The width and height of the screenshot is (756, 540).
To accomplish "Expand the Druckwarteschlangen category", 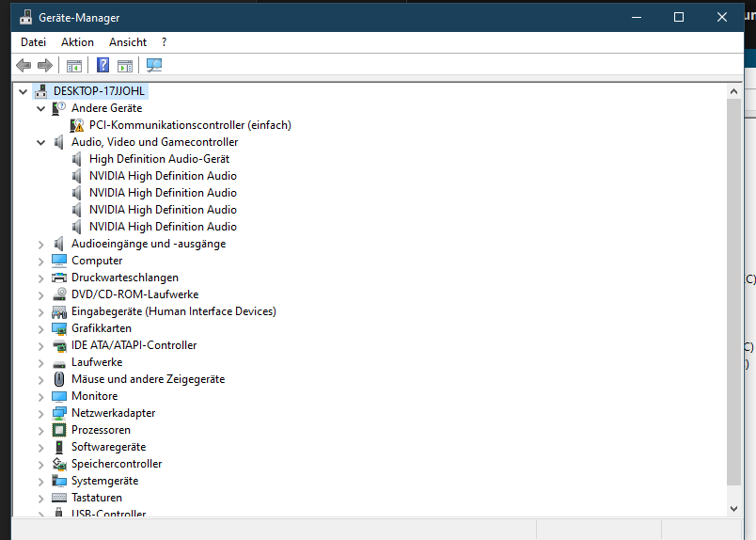I will click(x=41, y=278).
